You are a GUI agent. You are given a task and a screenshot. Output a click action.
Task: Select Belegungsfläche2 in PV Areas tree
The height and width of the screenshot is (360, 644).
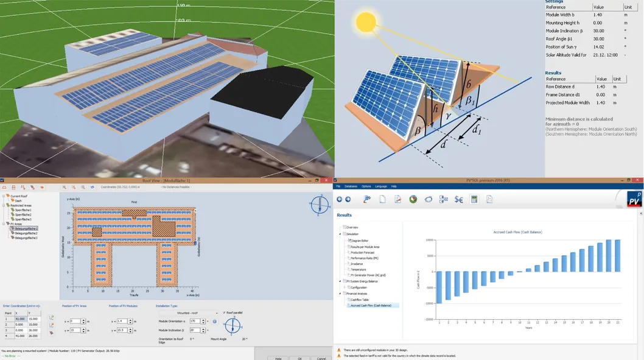(27, 233)
